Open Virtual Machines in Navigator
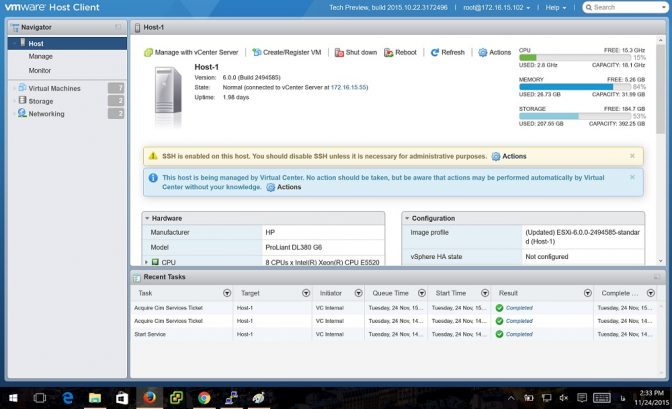This screenshot has width=672, height=409. (54, 88)
